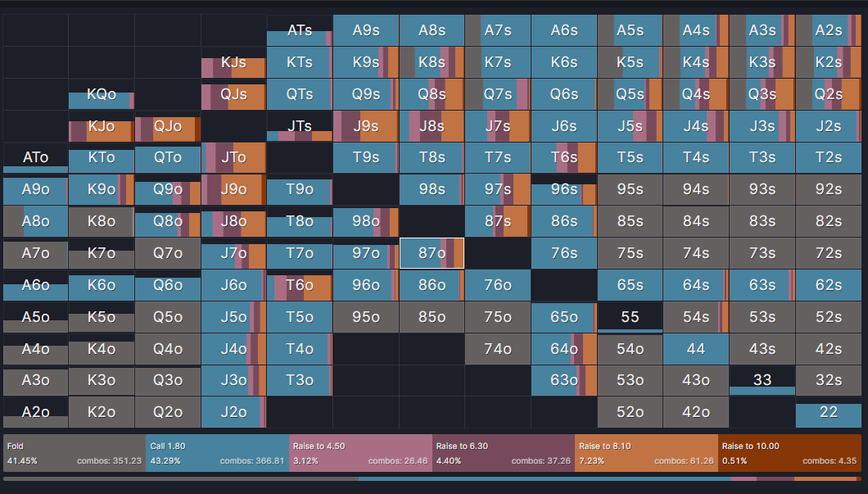The width and height of the screenshot is (868, 494).
Task: Select the 98s suited connector cell
Action: coord(431,189)
